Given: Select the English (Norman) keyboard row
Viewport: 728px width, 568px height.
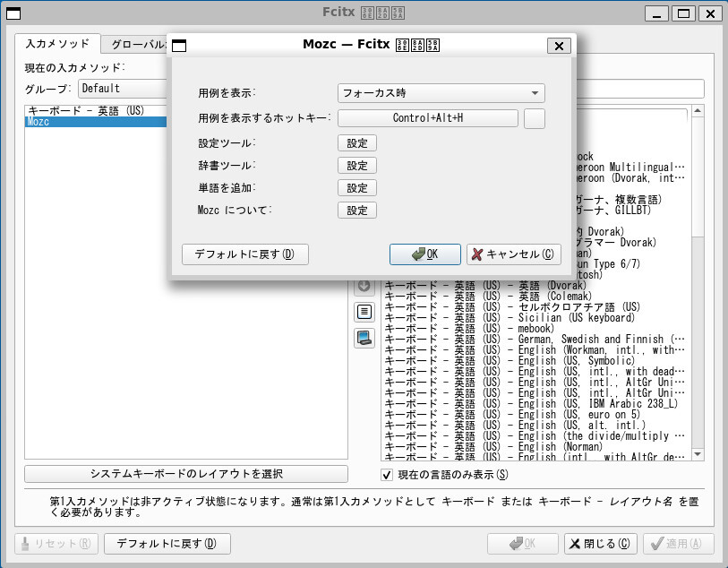Looking at the screenshot, I should pyautogui.click(x=535, y=446).
